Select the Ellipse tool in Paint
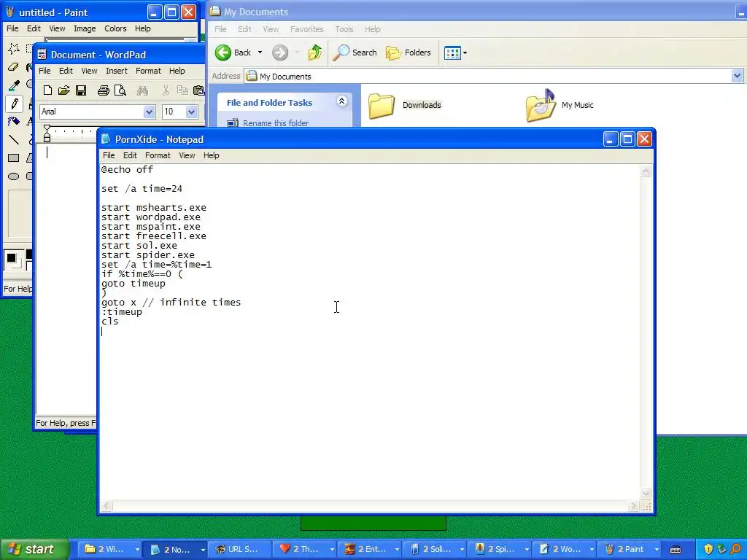Image resolution: width=747 pixels, height=560 pixels. 13,176
